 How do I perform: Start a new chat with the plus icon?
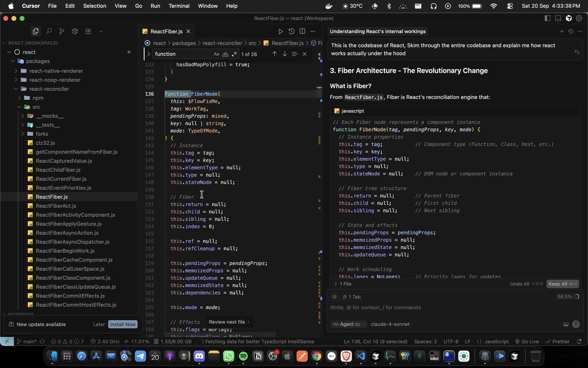click(x=562, y=31)
